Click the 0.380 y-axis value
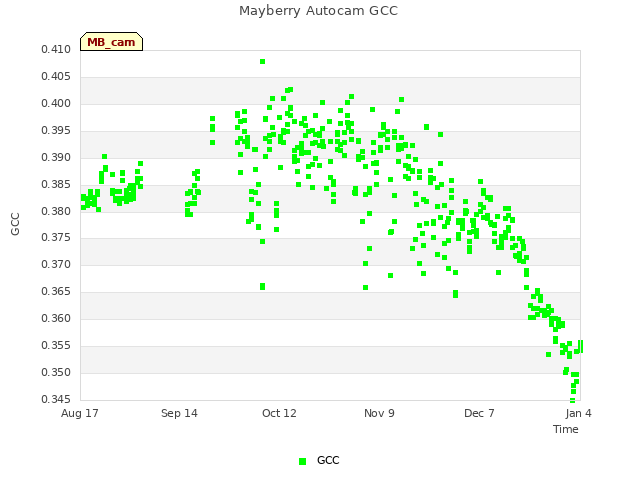Image resolution: width=640 pixels, height=480 pixels. 56,211
